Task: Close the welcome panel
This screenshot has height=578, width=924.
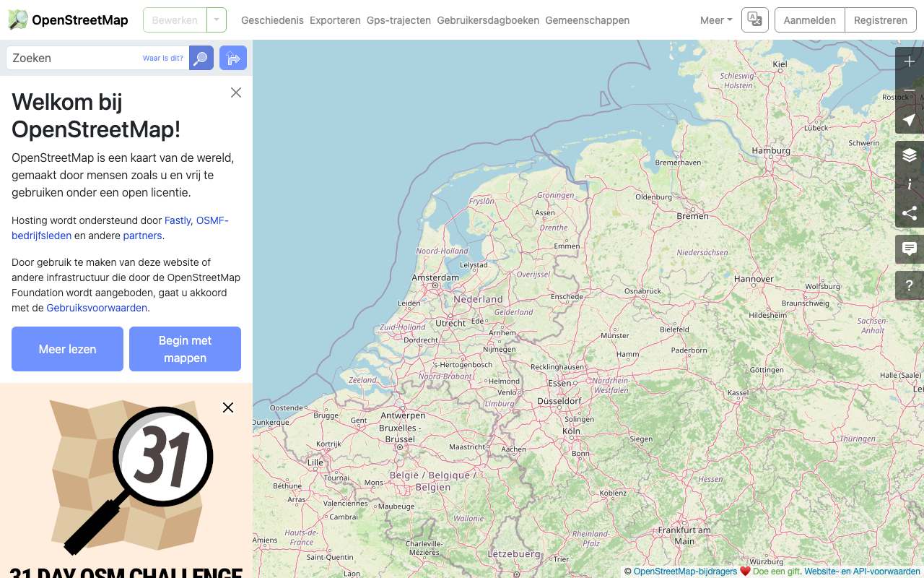Action: pos(236,92)
